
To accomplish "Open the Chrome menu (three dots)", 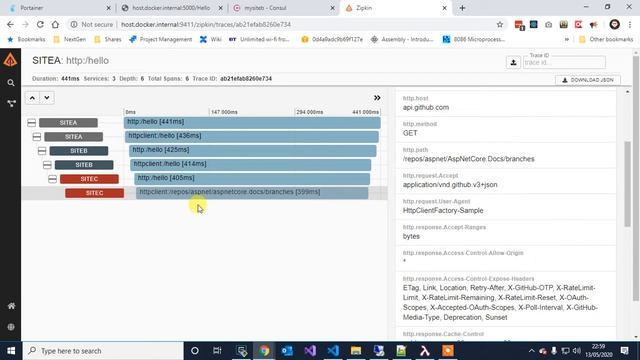I will pyautogui.click(x=631, y=24).
